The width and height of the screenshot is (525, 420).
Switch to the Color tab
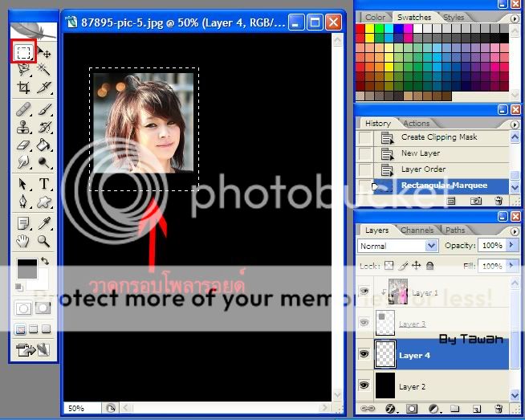click(x=375, y=18)
